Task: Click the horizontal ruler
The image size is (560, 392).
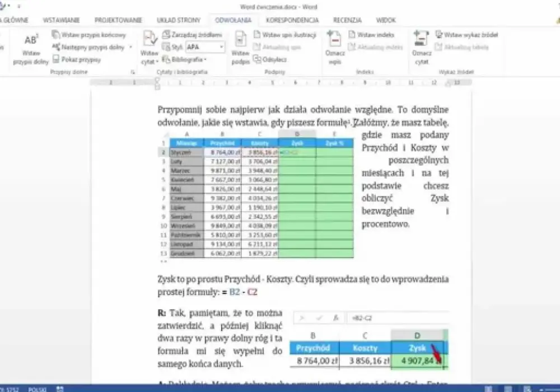Action: 281,83
